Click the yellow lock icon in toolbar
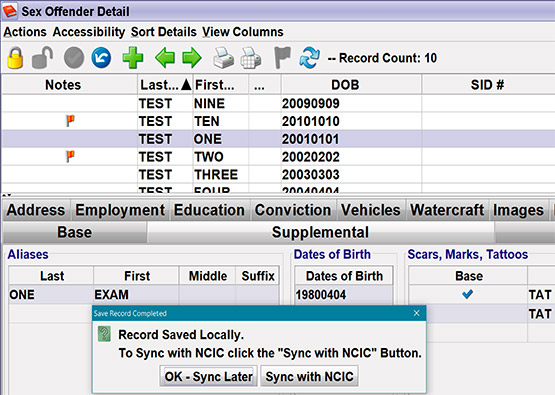 [15, 57]
